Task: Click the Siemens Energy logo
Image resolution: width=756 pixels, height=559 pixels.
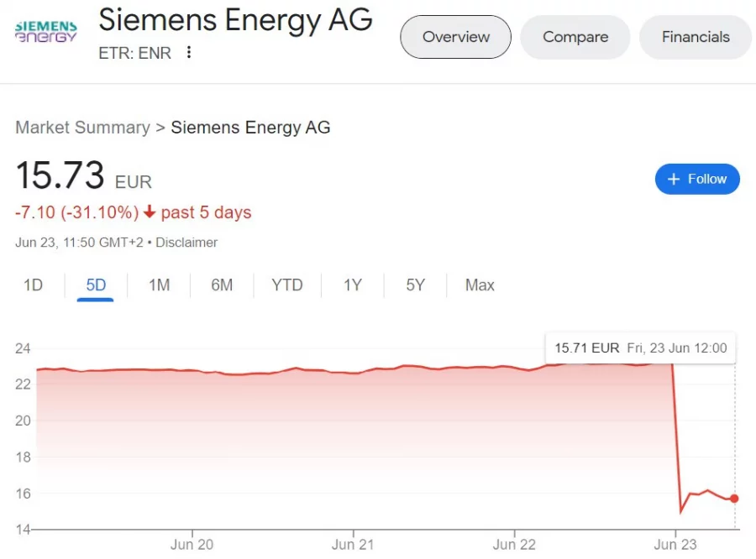Action: [46, 32]
